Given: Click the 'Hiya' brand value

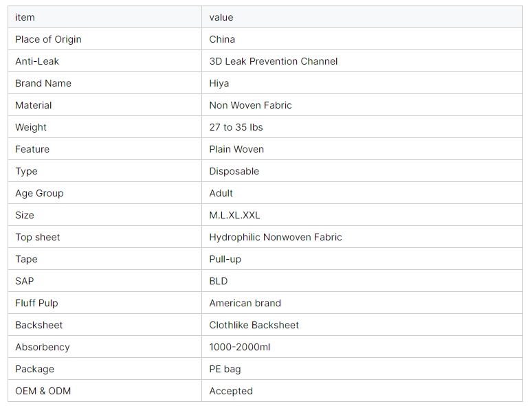Looking at the screenshot, I should pyautogui.click(x=219, y=83).
